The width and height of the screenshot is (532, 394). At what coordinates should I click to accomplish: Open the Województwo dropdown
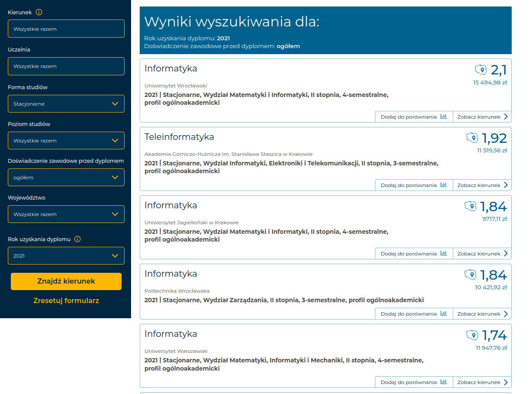tap(66, 214)
